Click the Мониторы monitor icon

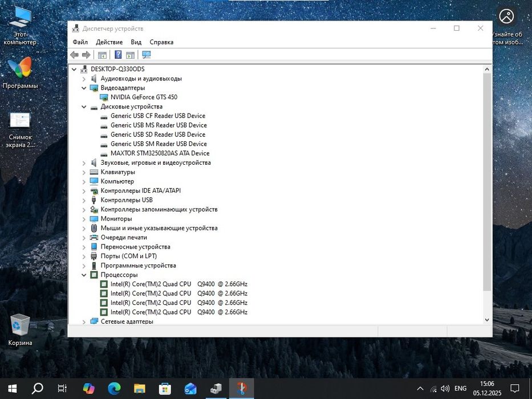pos(94,219)
